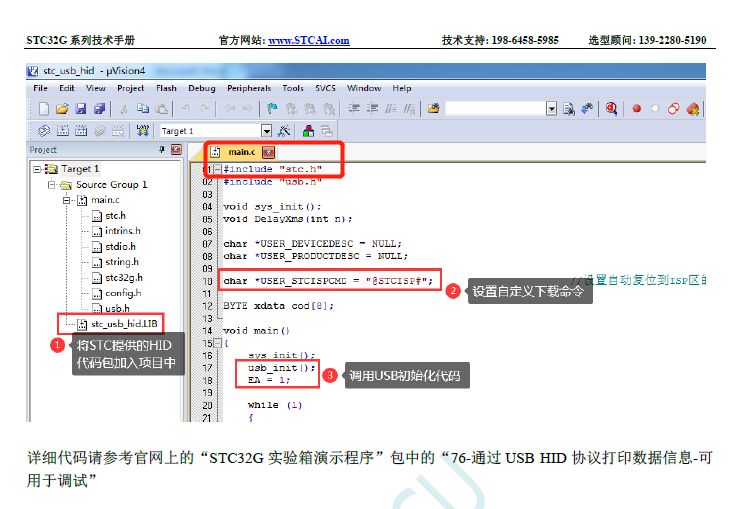The image size is (752, 509).
Task: Click the Save icon
Action: [x=81, y=109]
